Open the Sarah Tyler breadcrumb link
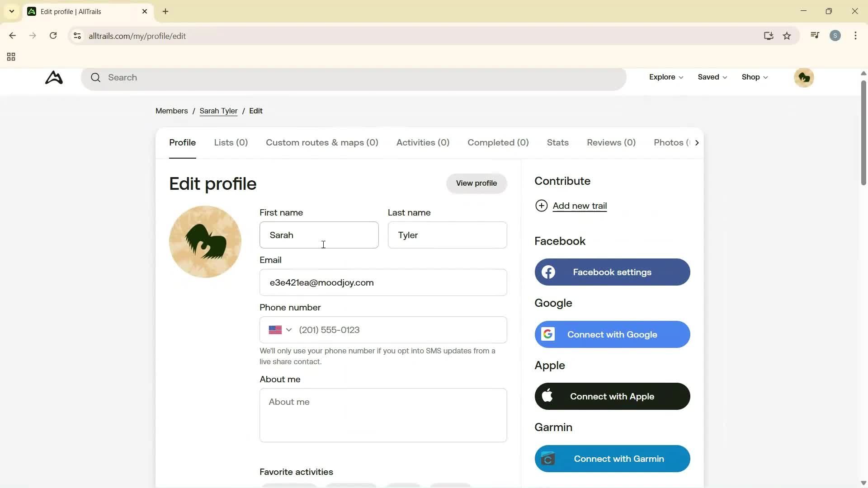Image resolution: width=868 pixels, height=488 pixels. 218,111
